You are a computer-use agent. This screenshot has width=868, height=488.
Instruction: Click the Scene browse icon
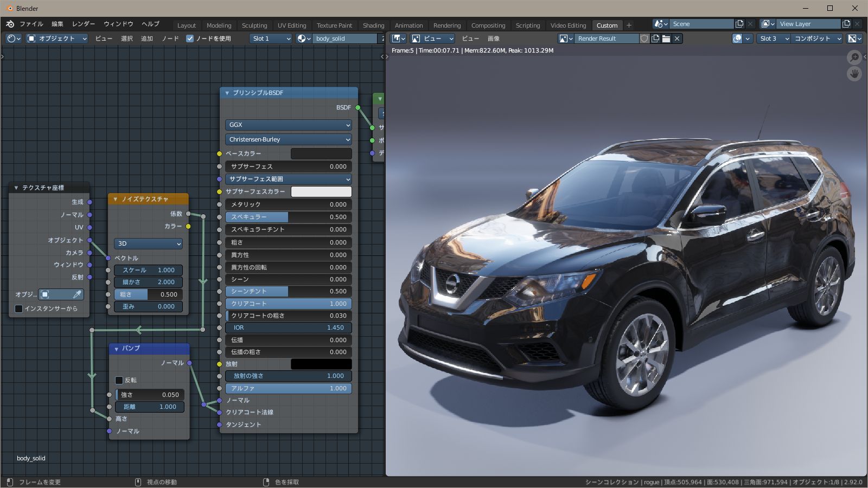point(661,24)
